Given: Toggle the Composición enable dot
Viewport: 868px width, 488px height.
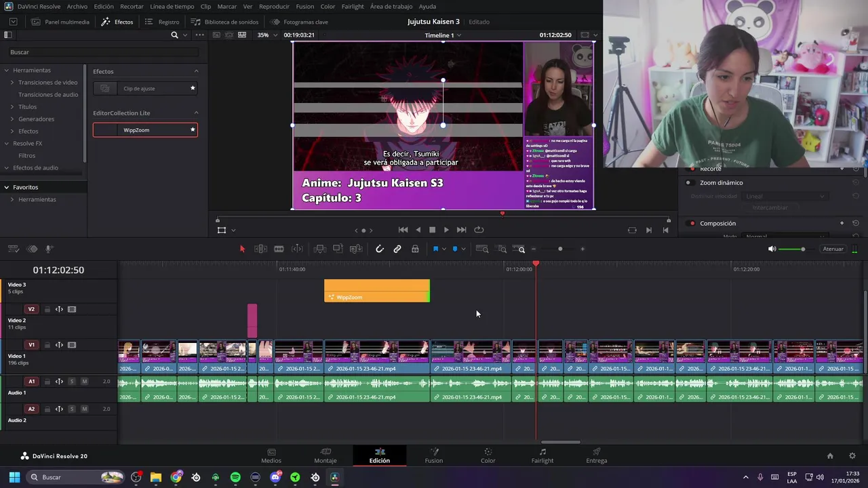Looking at the screenshot, I should pyautogui.click(x=692, y=223).
